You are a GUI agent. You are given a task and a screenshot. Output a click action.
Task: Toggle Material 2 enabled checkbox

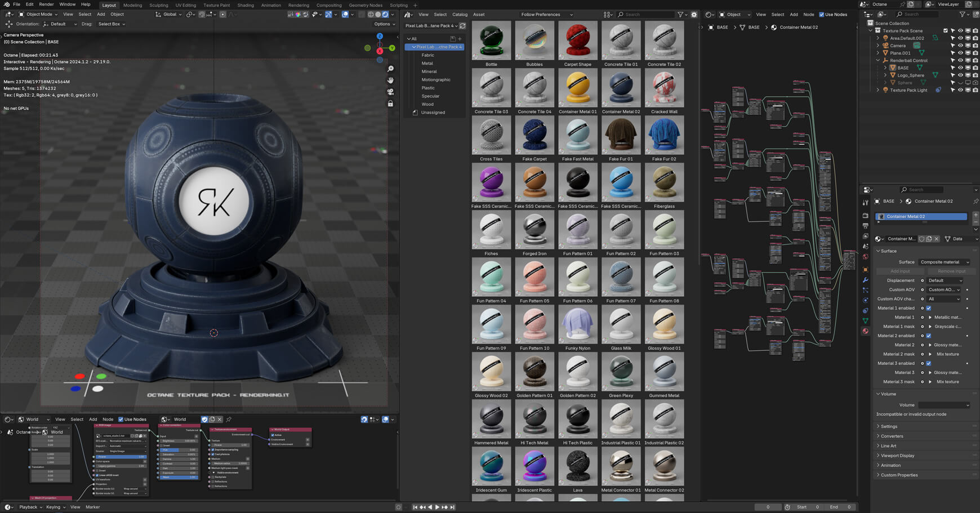929,336
